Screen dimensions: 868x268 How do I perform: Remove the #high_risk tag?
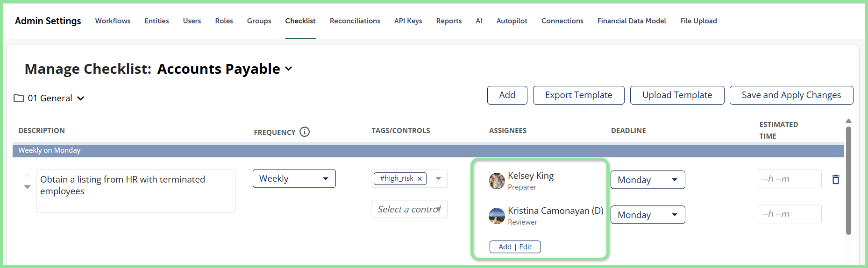420,178
